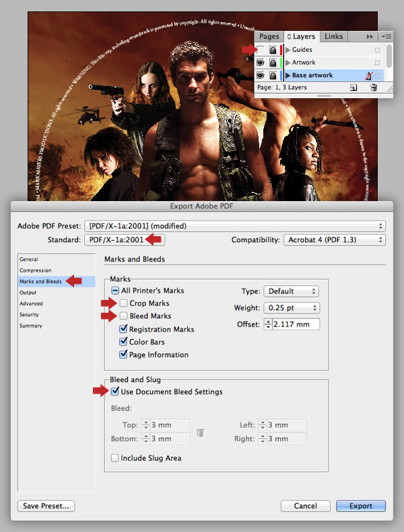
Task: Expand the Guides layer triangle
Action: click(288, 50)
